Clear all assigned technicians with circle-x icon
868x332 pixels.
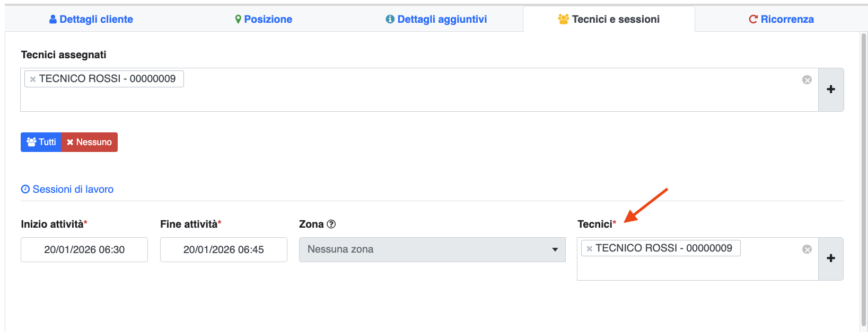(x=806, y=80)
